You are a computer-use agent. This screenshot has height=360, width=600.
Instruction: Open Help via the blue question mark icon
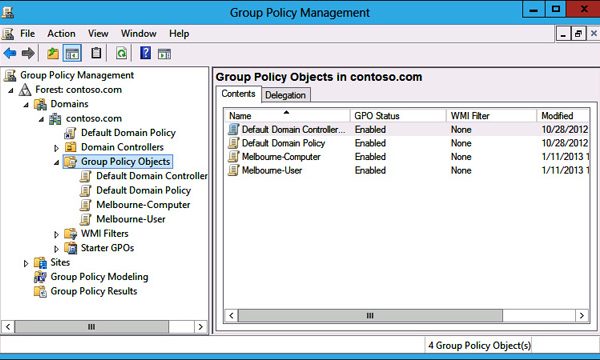click(145, 53)
